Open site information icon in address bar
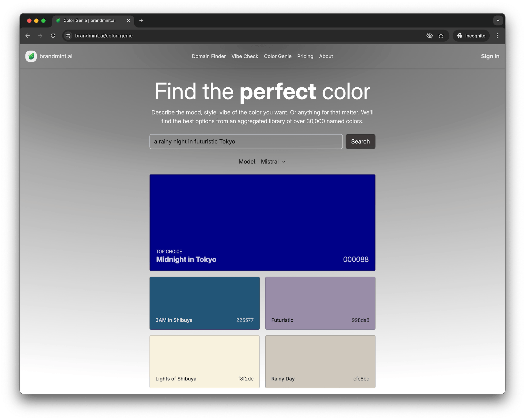The image size is (525, 420). tap(68, 36)
